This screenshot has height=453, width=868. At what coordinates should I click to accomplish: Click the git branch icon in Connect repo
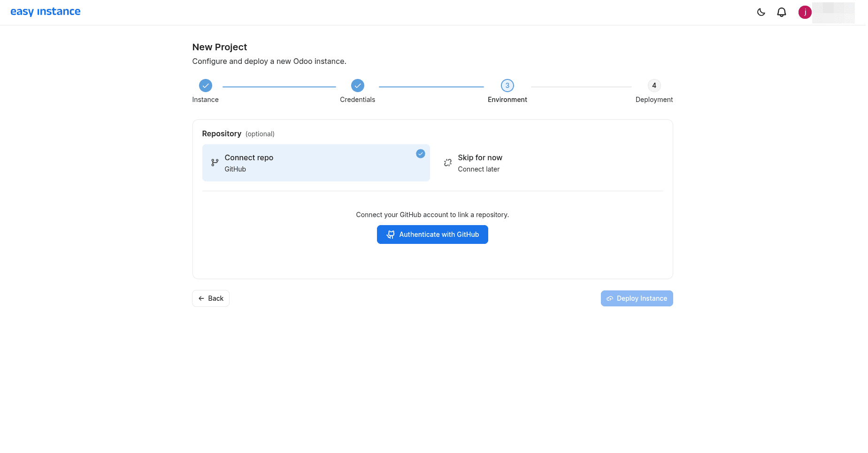click(x=215, y=163)
